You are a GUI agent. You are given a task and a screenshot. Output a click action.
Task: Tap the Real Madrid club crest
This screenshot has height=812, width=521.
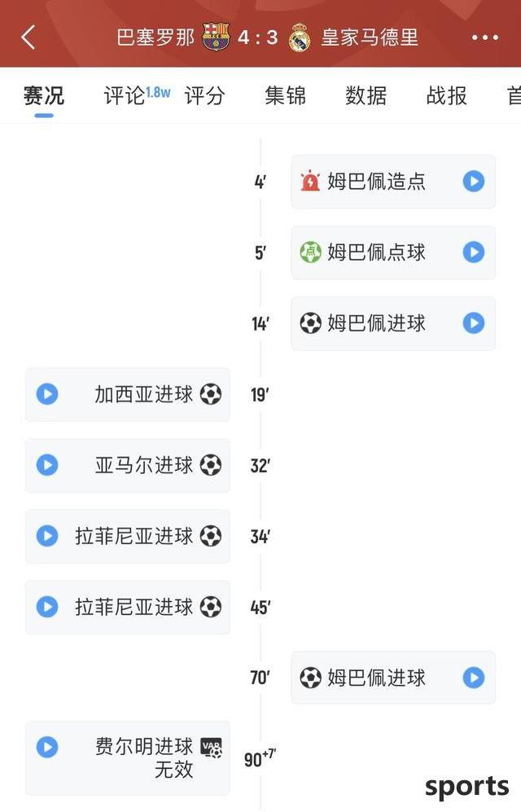[x=300, y=37]
